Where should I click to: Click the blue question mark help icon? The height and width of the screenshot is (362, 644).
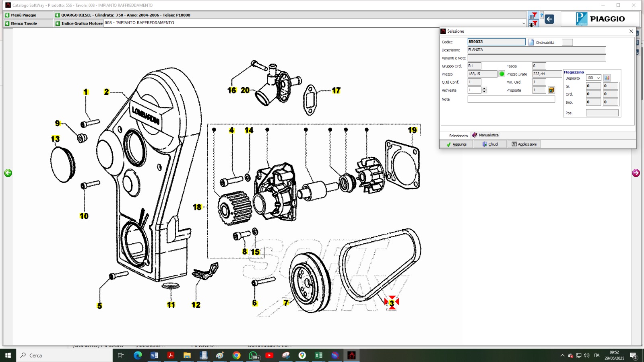(542, 16)
